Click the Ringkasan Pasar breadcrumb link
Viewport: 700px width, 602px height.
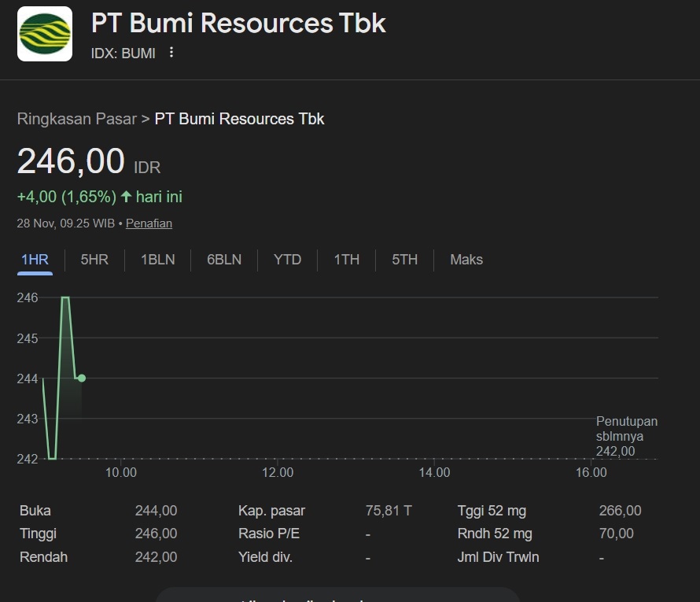point(77,119)
